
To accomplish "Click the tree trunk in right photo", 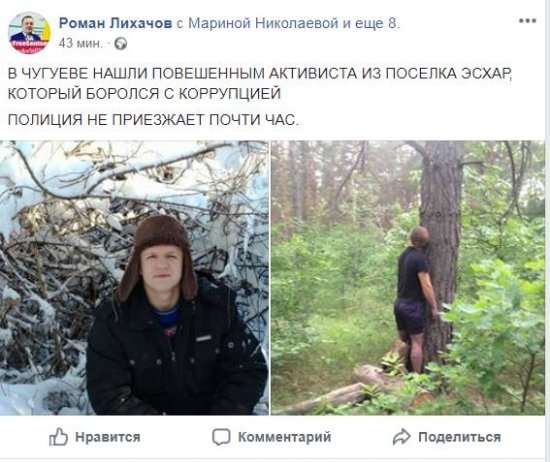I will 442,246.
